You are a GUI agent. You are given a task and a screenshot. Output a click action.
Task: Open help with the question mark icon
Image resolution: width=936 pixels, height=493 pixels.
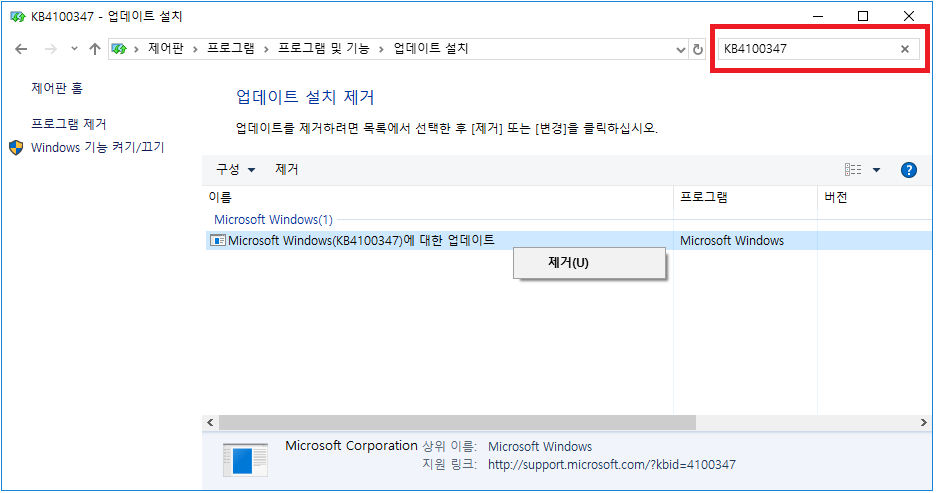(909, 170)
